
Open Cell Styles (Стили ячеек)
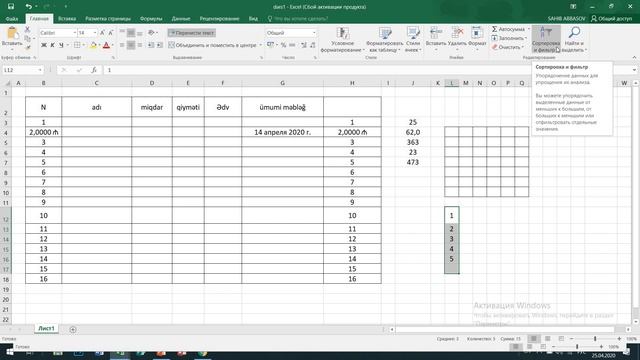pos(413,40)
